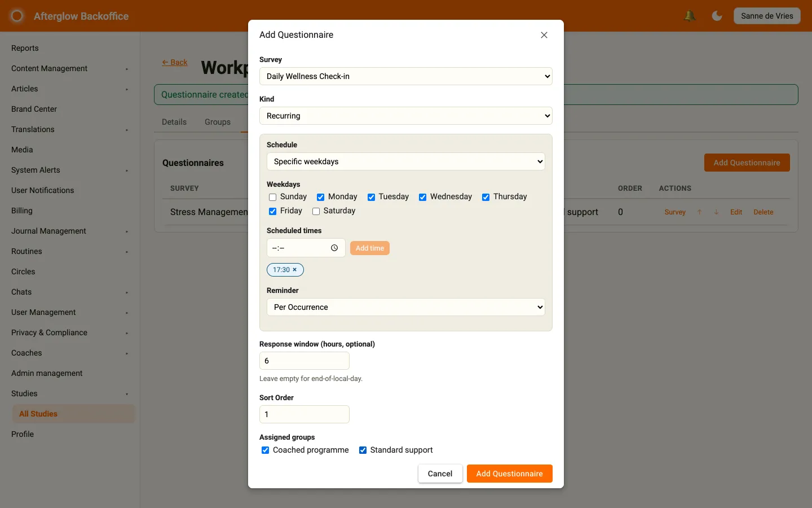Image resolution: width=812 pixels, height=508 pixels.
Task: Expand Content Management in sidebar
Action: [x=70, y=68]
